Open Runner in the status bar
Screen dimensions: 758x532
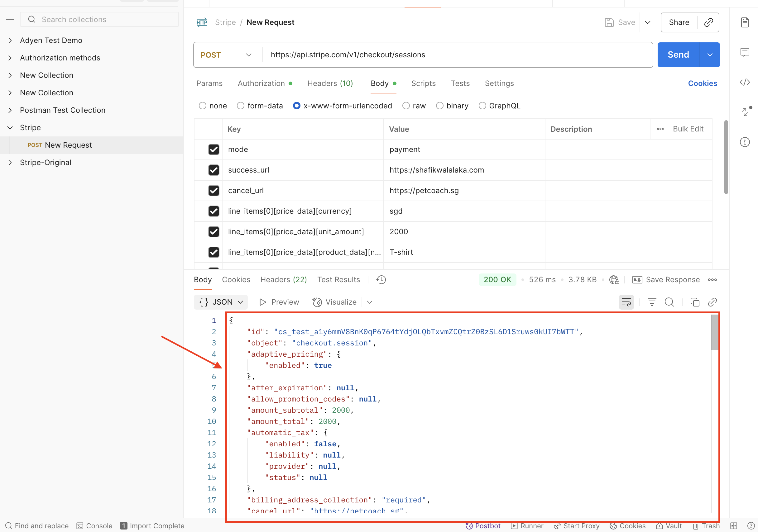(527, 526)
